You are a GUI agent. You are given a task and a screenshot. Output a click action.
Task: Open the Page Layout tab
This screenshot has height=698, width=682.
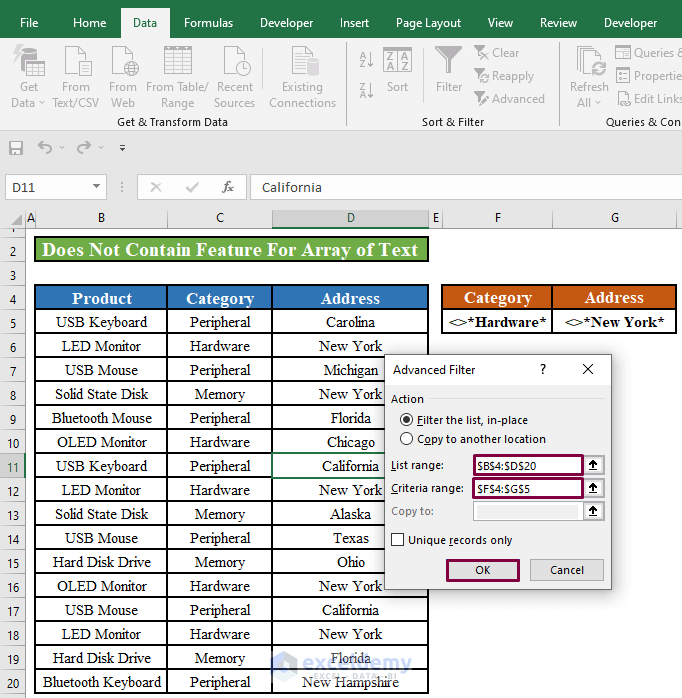(x=428, y=23)
